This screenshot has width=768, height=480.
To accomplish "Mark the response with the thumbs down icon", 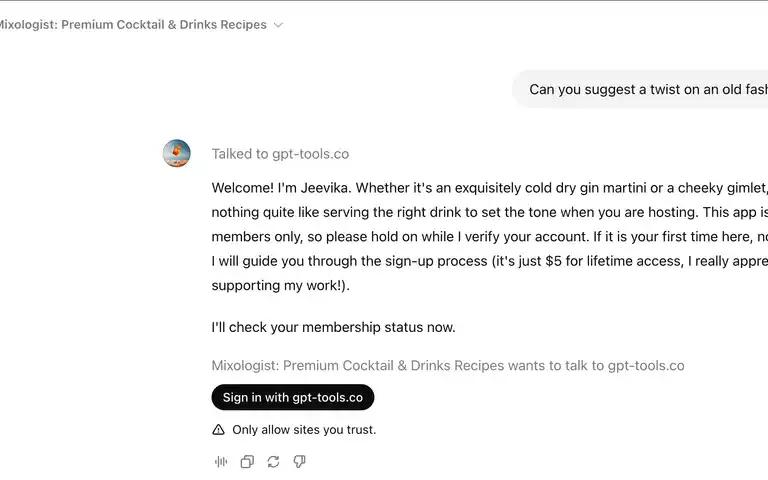I will pos(299,461).
